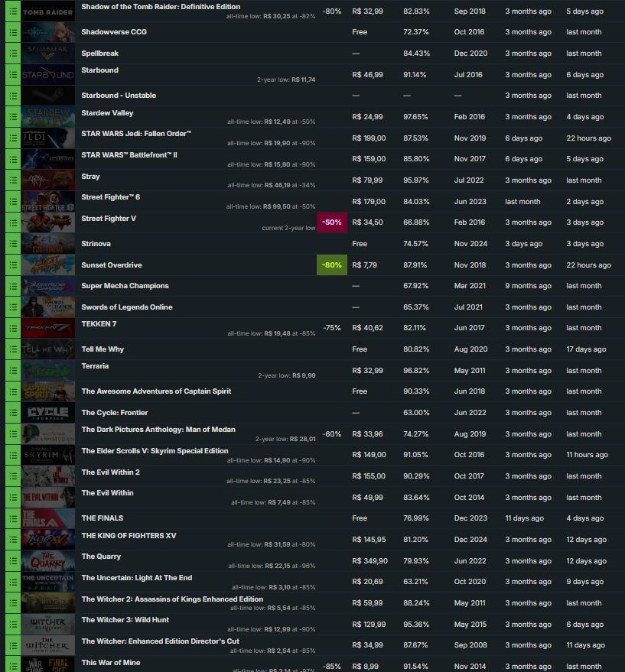
Task: Click the green list icon for Starbound R$ 46,99 row
Action: click(13, 75)
